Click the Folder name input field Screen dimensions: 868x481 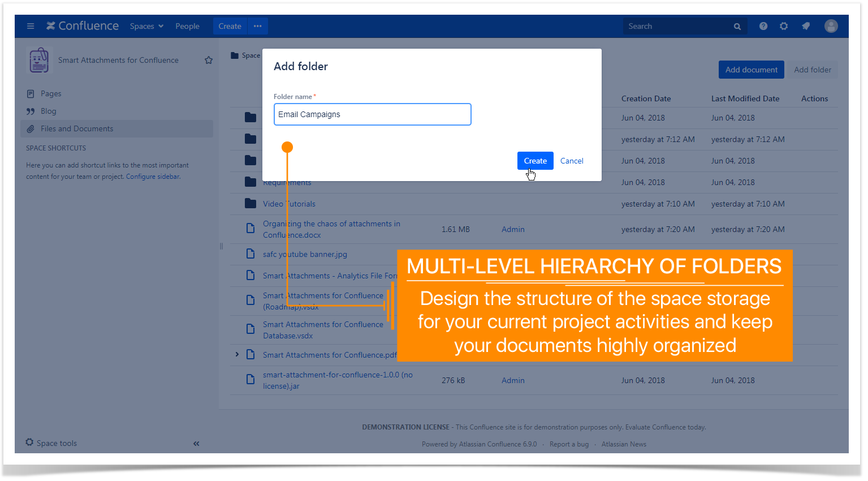click(373, 114)
